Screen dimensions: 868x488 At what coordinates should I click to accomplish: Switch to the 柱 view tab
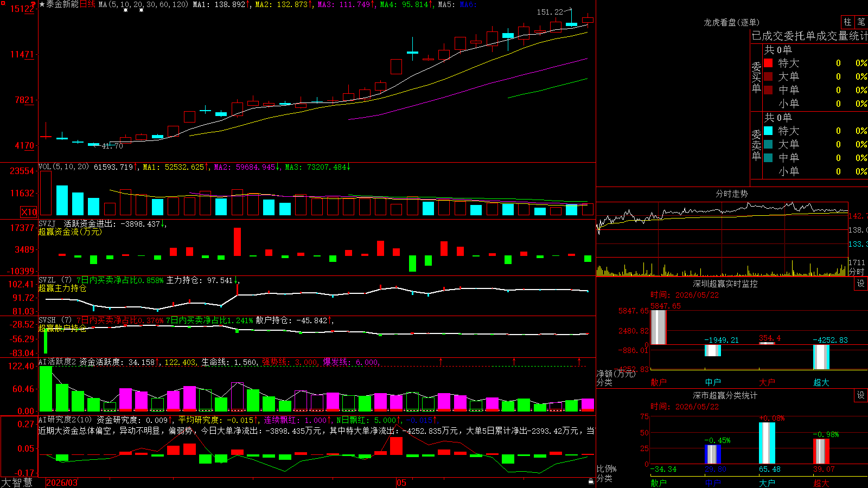(847, 22)
